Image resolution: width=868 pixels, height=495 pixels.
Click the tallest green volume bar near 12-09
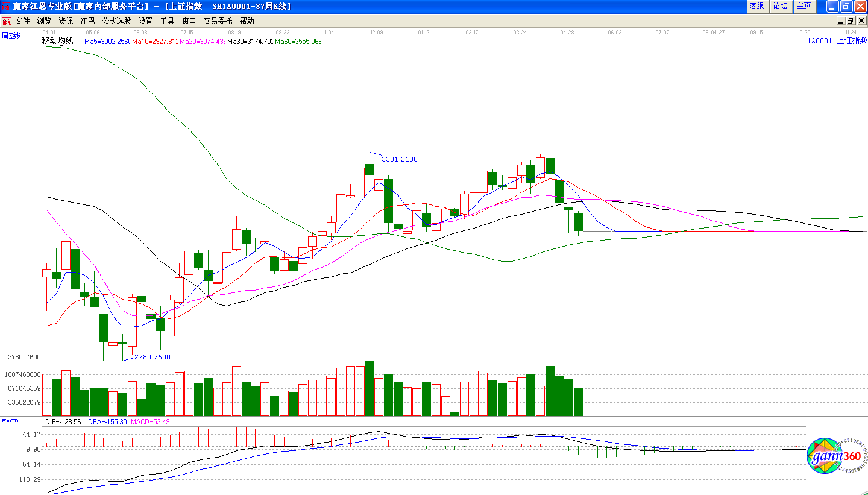pyautogui.click(x=370, y=388)
